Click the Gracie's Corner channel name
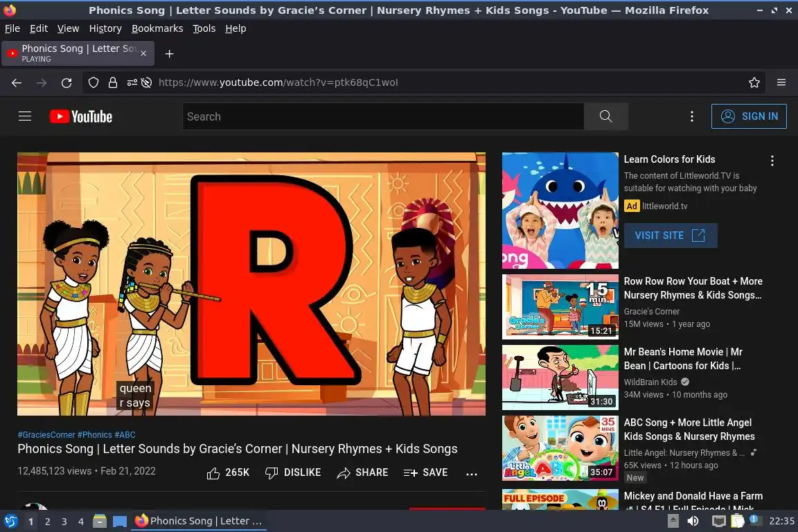The height and width of the screenshot is (532, 798). pyautogui.click(x=651, y=311)
